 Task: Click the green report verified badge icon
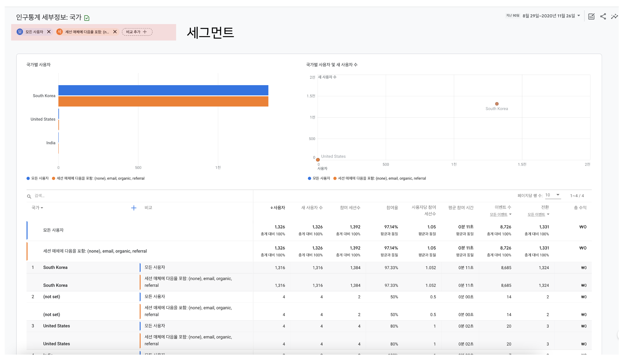point(87,18)
